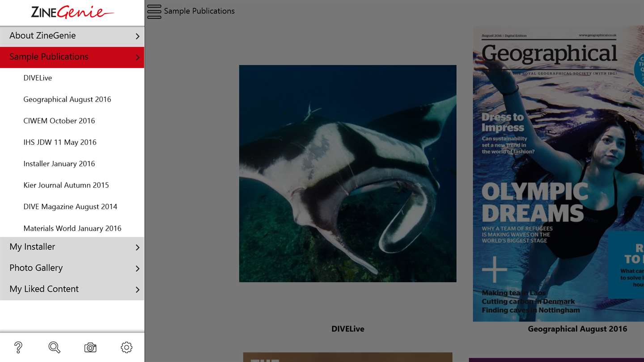
Task: Open Photo Gallery menu section
Action: (x=72, y=268)
